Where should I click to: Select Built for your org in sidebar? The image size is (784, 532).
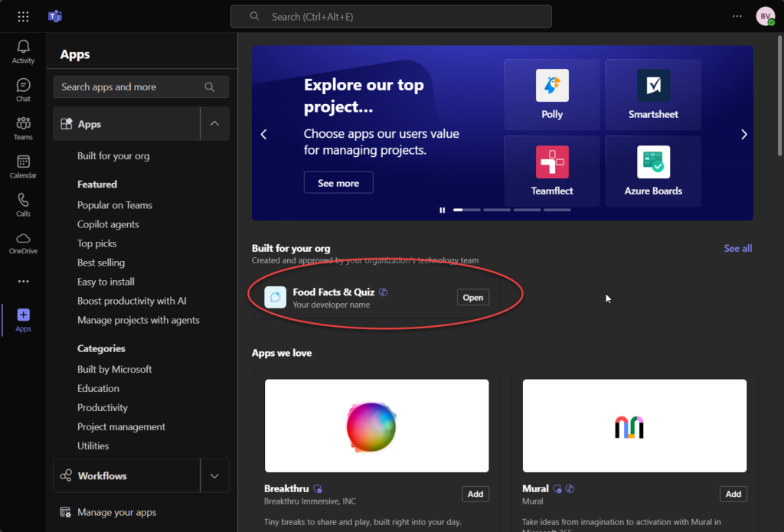click(113, 156)
